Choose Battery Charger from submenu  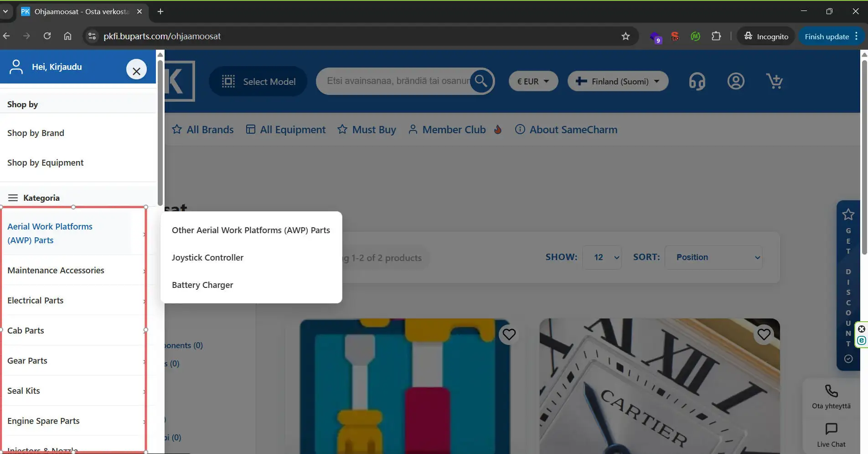pos(202,285)
